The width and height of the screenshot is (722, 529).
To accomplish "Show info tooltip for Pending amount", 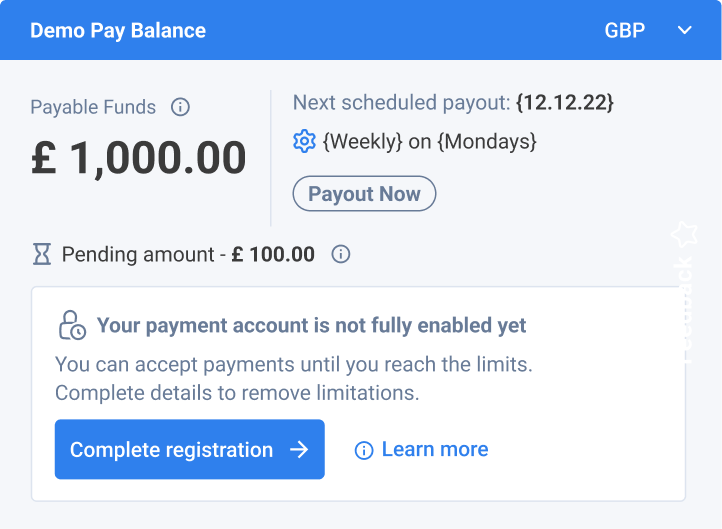I will (341, 255).
